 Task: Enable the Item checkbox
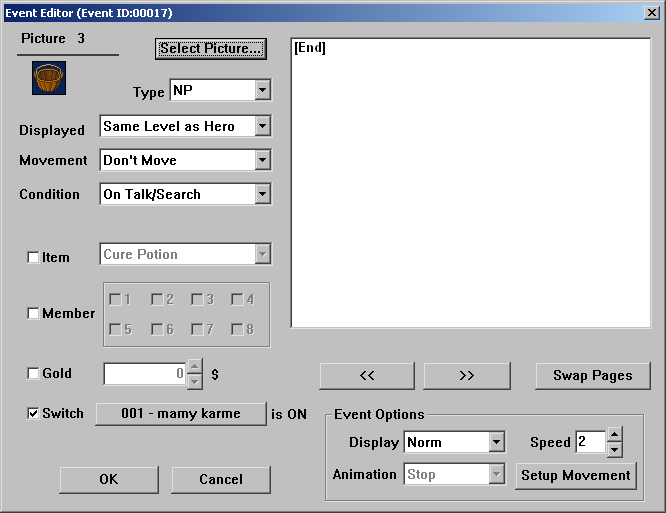coord(33,257)
